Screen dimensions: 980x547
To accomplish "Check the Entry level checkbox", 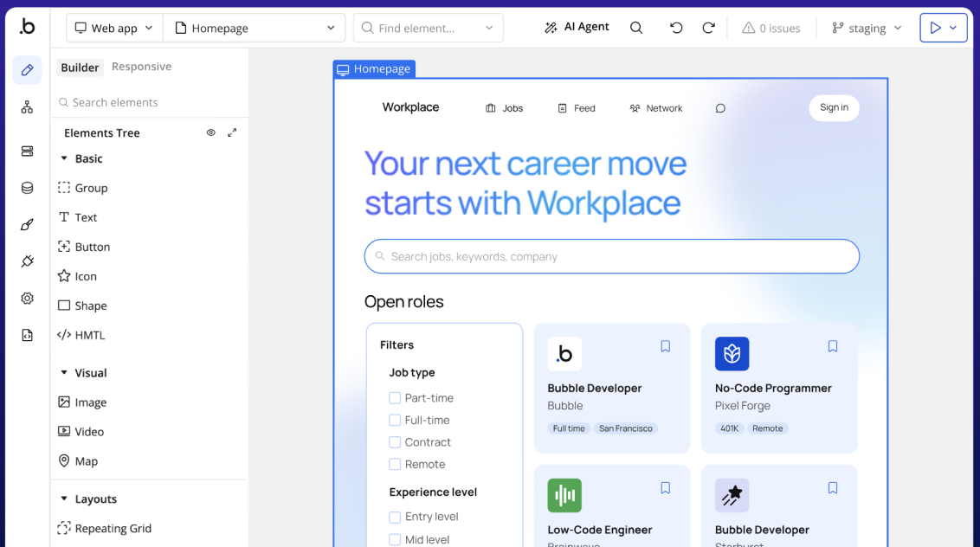I will [395, 517].
